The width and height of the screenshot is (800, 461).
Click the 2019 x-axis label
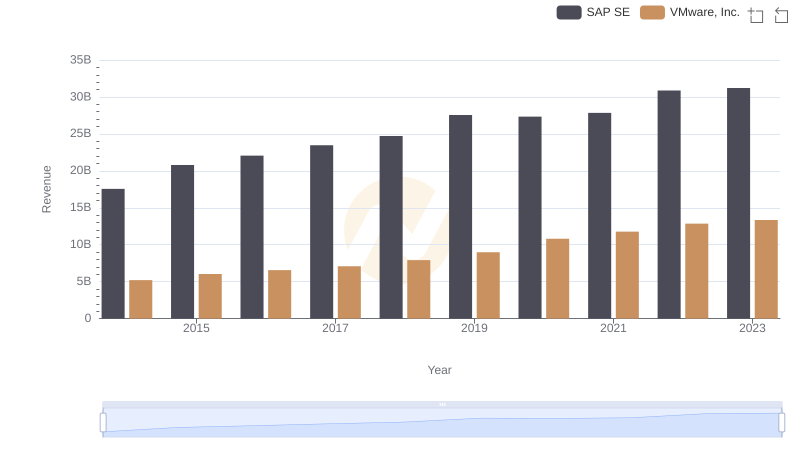coord(474,328)
